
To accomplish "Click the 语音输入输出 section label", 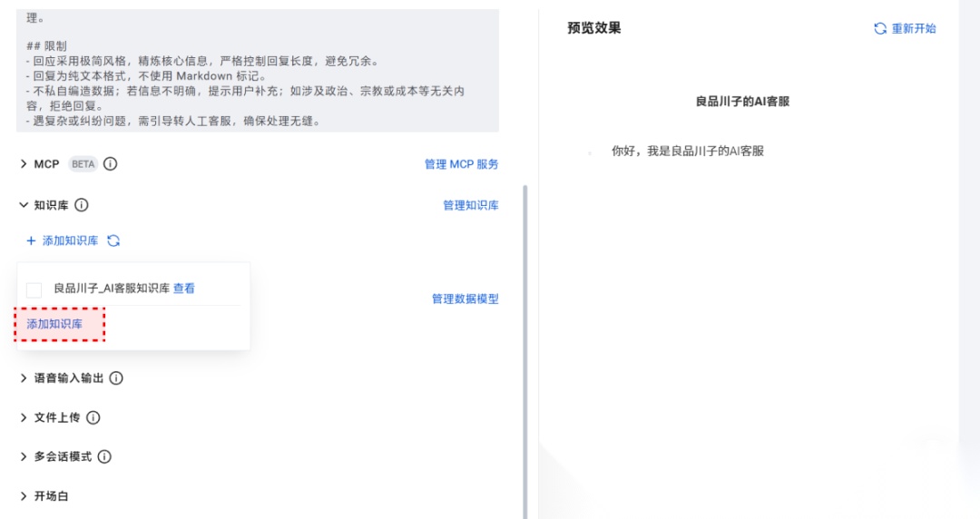I will click(69, 377).
